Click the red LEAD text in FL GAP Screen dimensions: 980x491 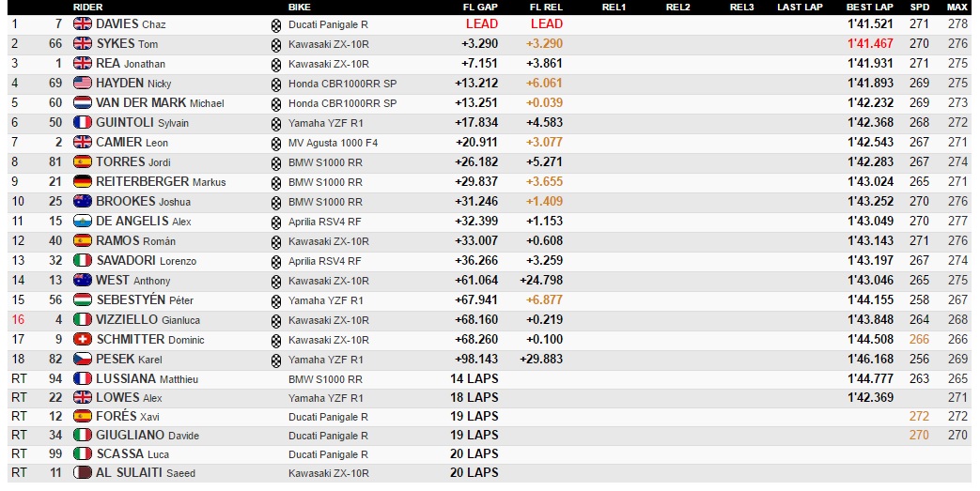(482, 24)
